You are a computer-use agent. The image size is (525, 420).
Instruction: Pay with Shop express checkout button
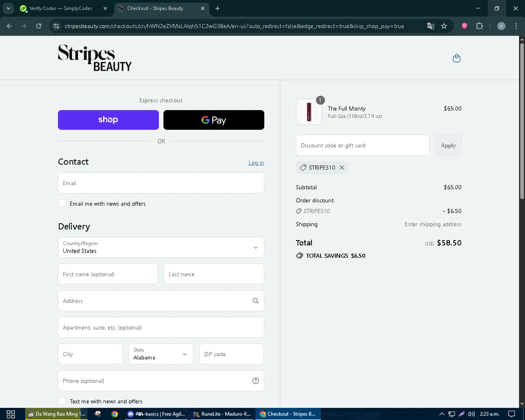tap(108, 120)
